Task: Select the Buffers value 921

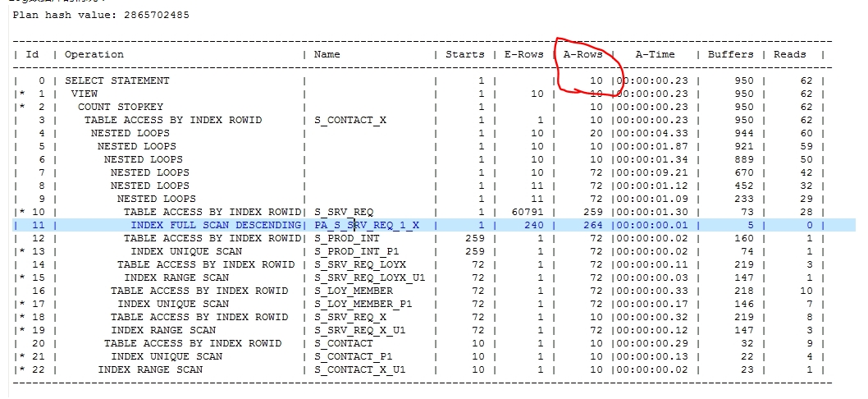Action: tap(744, 146)
